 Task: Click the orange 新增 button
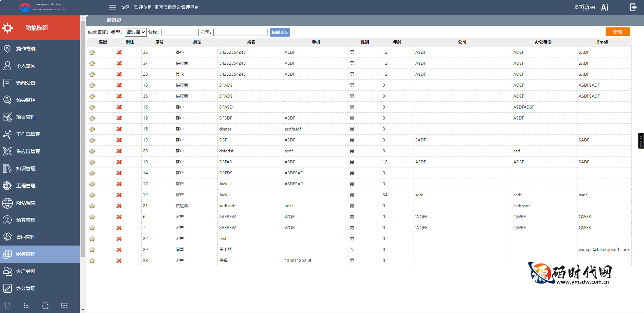[x=617, y=32]
